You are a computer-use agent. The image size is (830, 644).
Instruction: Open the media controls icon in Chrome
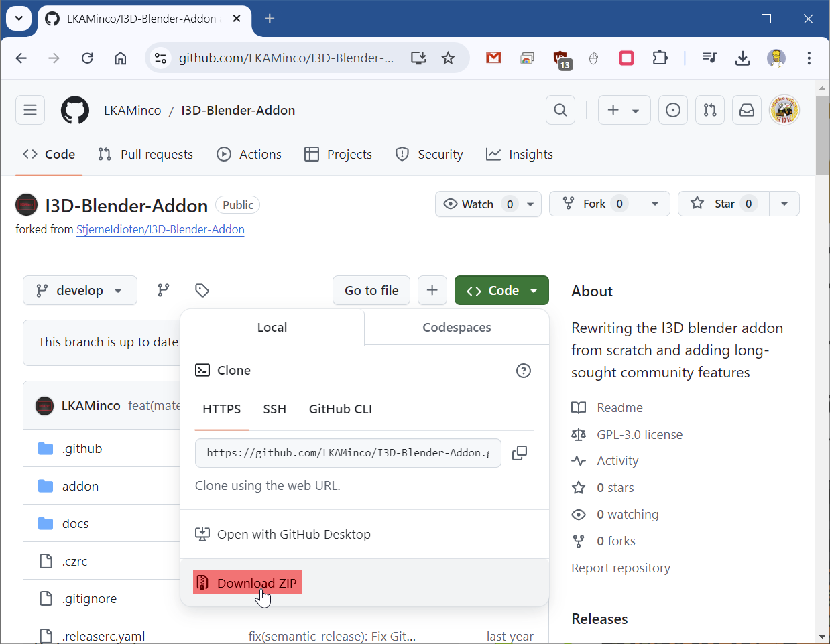[x=710, y=58]
